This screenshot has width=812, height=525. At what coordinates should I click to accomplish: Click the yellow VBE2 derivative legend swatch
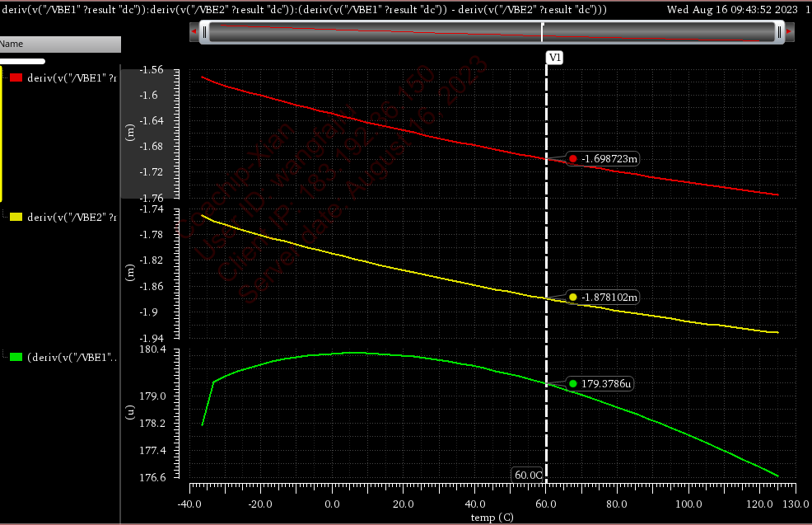coord(16,217)
